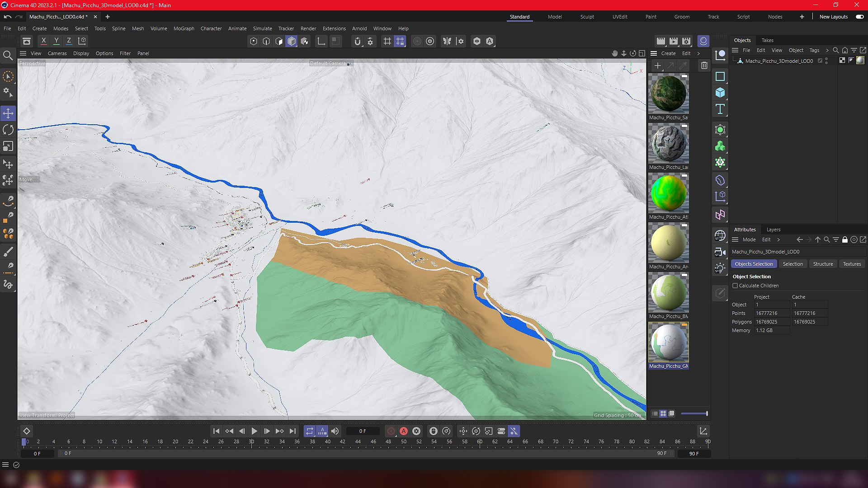Toggle X axis lock
868x488 pixels.
[43, 41]
